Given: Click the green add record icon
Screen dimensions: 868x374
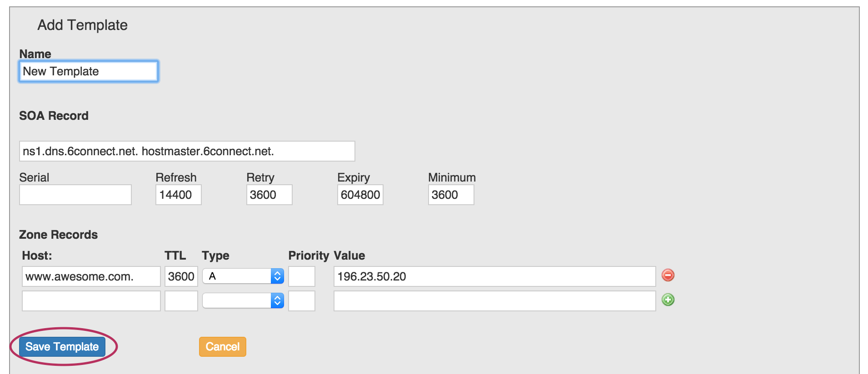Looking at the screenshot, I should pyautogui.click(x=668, y=300).
